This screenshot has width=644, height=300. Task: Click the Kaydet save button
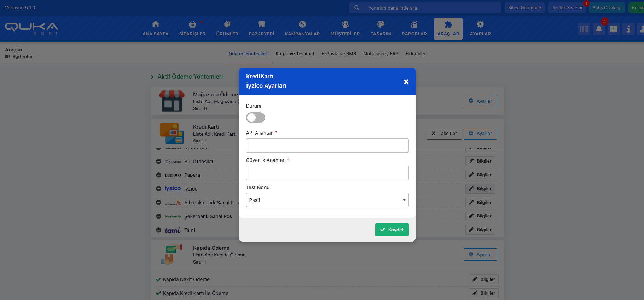pos(391,230)
